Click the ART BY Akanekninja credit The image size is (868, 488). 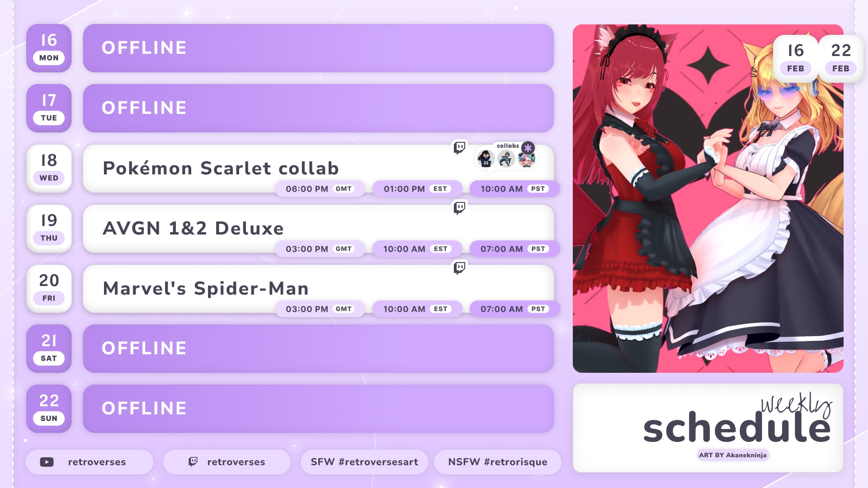tap(732, 455)
